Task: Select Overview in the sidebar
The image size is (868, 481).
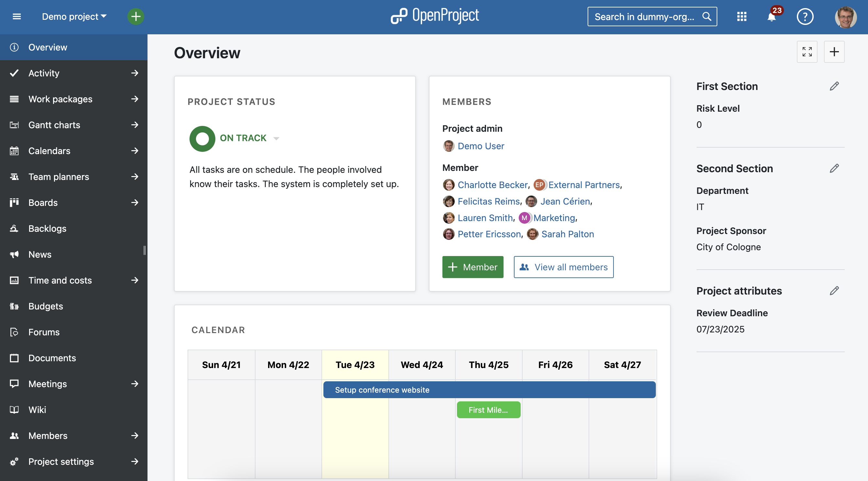Action: (x=74, y=47)
